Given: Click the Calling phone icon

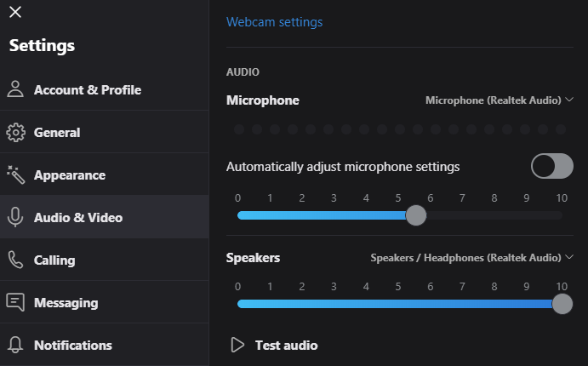Looking at the screenshot, I should 15,260.
